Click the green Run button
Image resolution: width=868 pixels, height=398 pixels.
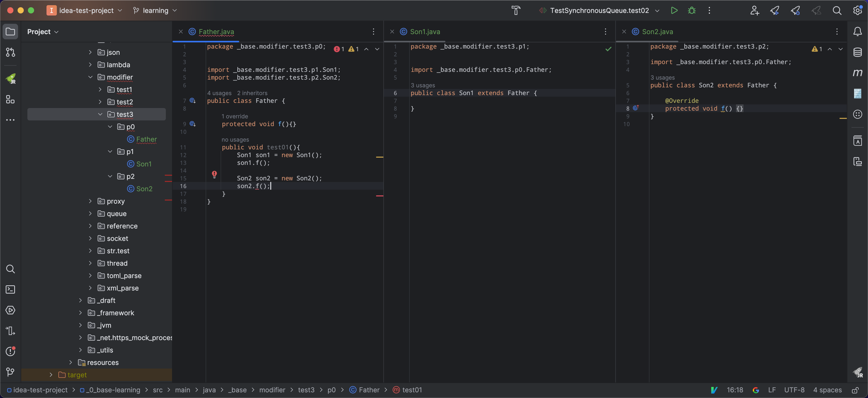(x=674, y=10)
